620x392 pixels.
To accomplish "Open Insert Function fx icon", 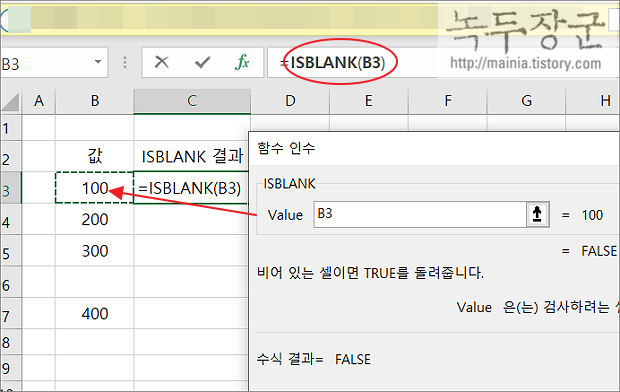I will 242,62.
